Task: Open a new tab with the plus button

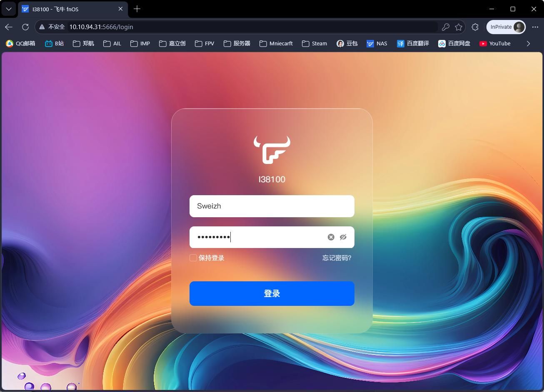Action: tap(137, 9)
